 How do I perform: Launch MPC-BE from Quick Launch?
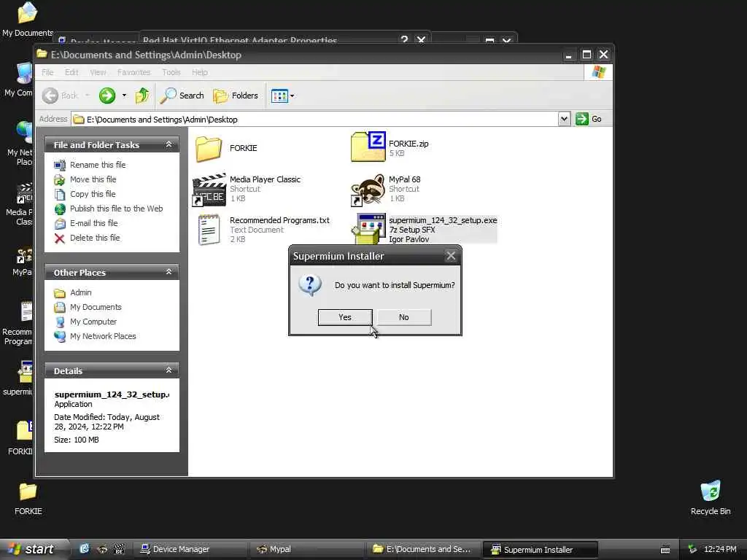pos(119,549)
